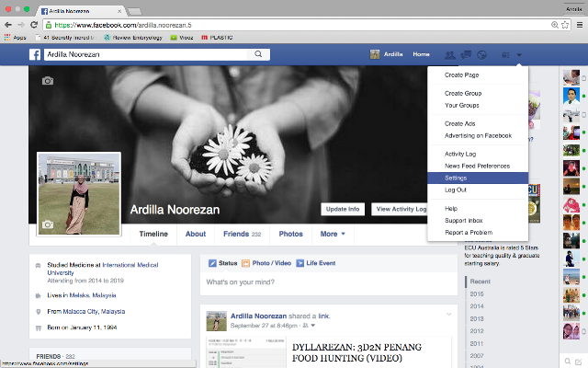Open the post audience selector dropdown
The height and width of the screenshot is (368, 588).
click(309, 326)
